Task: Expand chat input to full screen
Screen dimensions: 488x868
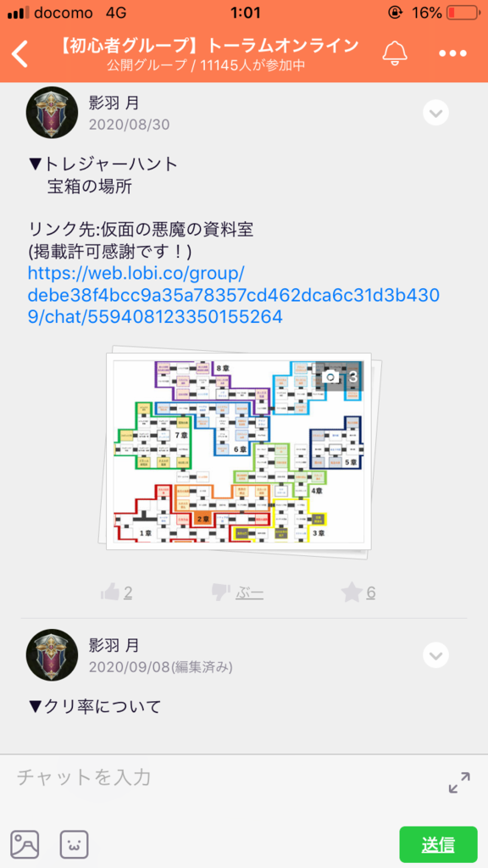Action: 459,782
